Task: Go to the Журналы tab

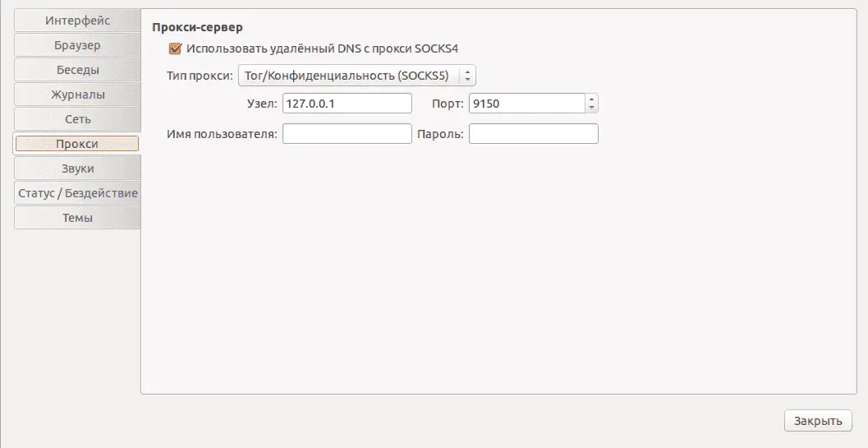Action: (77, 95)
